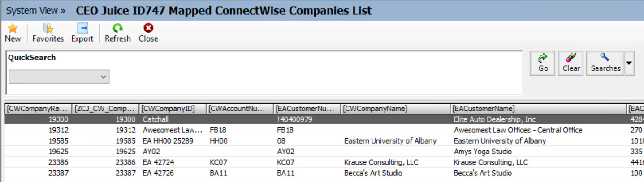Select cell !40400979
Viewport: 644px width, 182px height.
click(x=307, y=119)
